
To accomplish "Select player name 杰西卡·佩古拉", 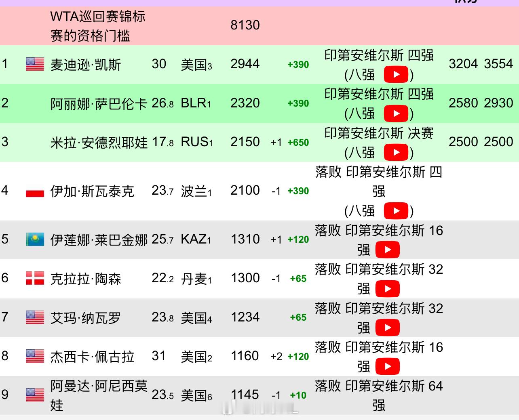I will pos(92,357).
